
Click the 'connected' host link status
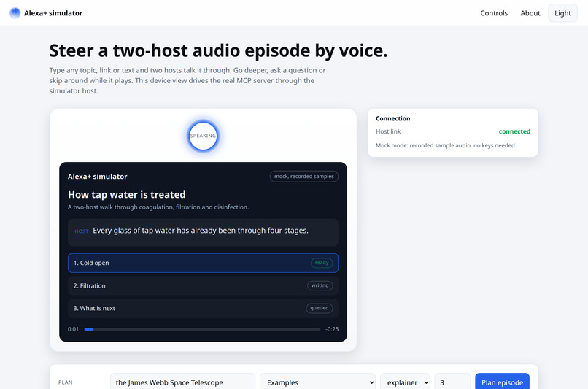point(514,131)
